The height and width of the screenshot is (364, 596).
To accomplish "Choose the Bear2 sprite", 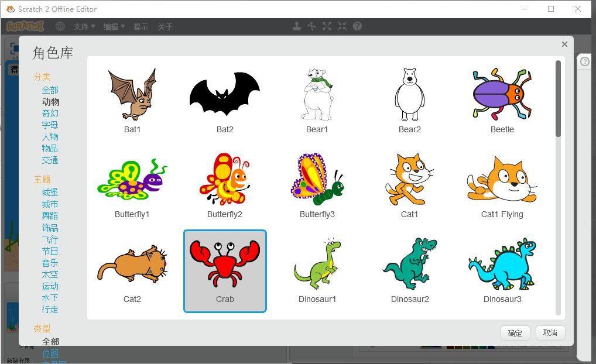I will tap(409, 100).
